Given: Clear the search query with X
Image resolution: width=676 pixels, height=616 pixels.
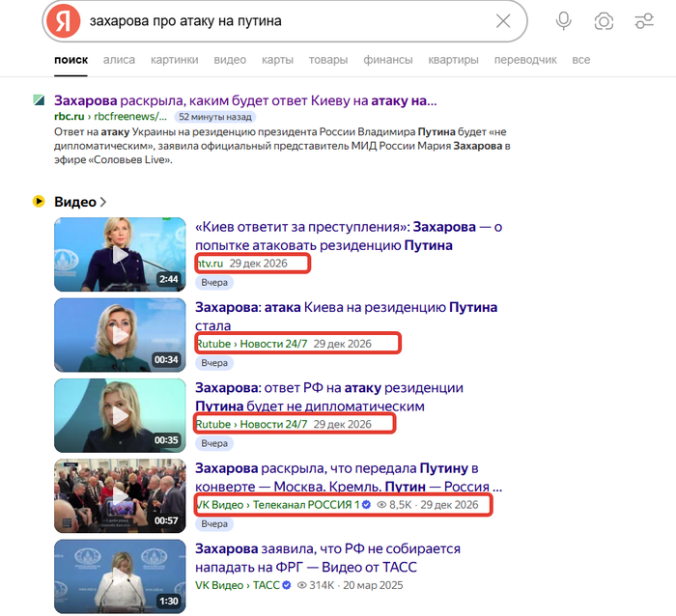Looking at the screenshot, I should pos(503,21).
